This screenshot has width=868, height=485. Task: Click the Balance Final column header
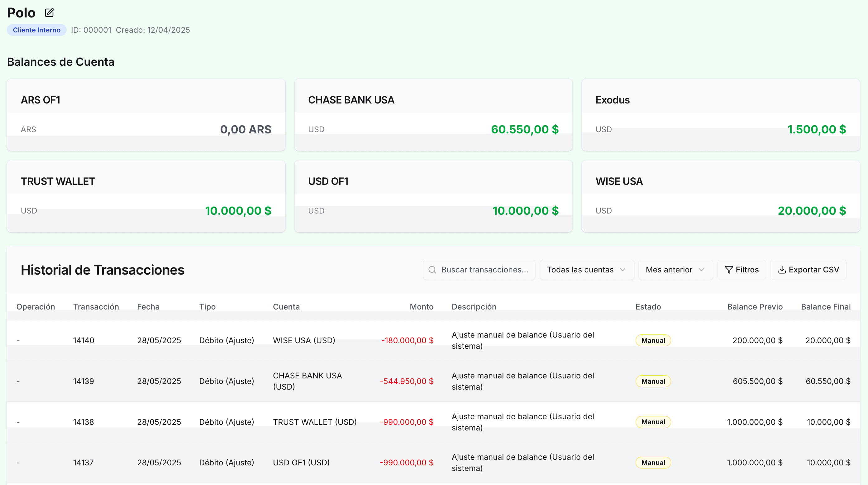point(826,307)
